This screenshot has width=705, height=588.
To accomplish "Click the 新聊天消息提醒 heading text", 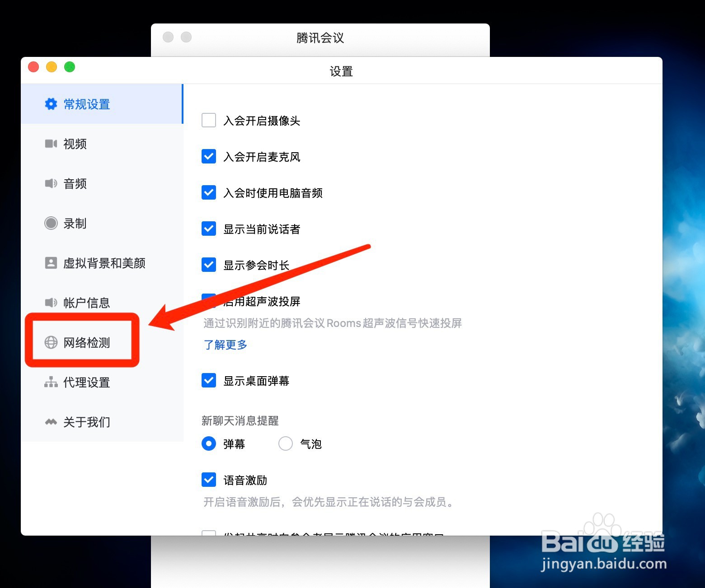I will tap(240, 420).
